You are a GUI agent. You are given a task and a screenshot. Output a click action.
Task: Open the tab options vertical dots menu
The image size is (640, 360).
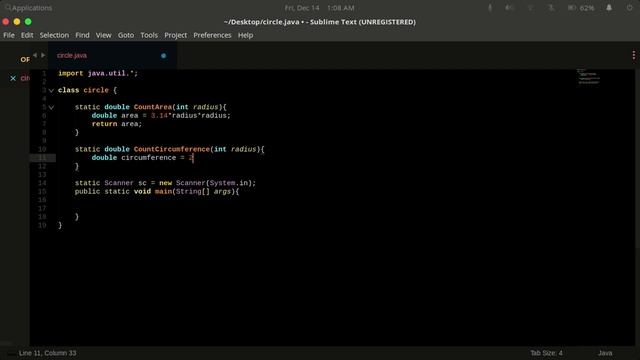(633, 56)
